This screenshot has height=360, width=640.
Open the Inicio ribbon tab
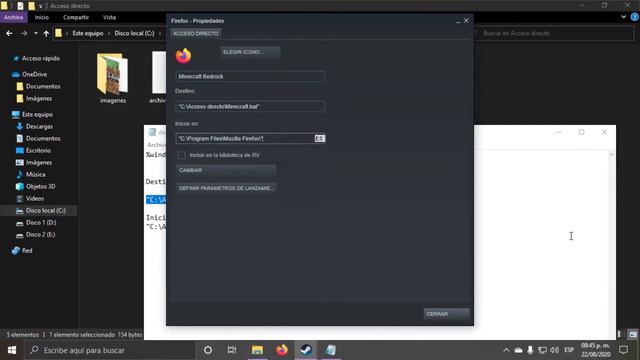pos(42,17)
